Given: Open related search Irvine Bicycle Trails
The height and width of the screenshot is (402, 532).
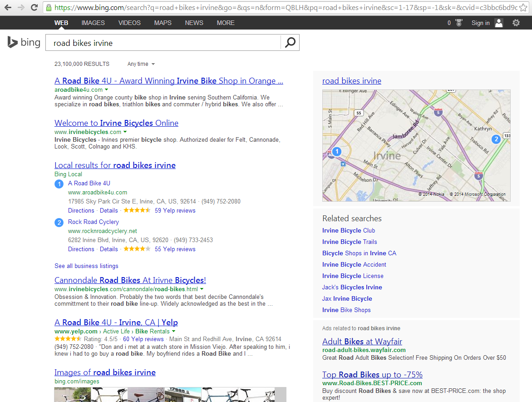Looking at the screenshot, I should coord(350,242).
